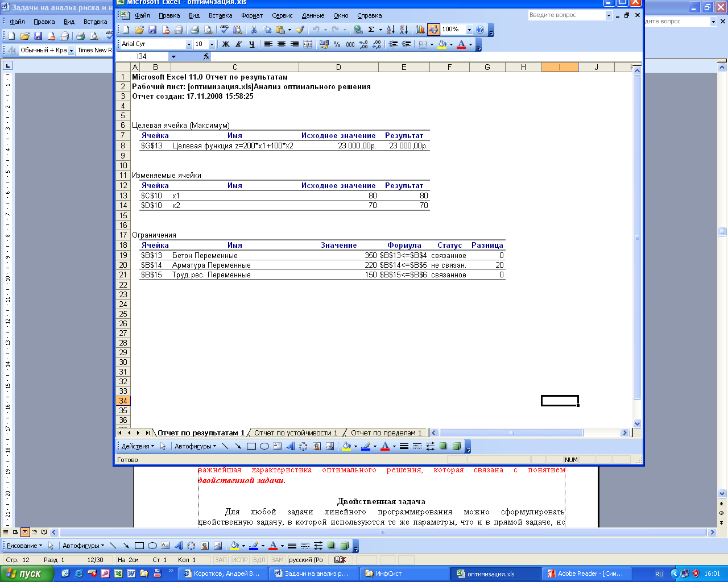Click Line Color brush in Excel drawing toolbar

coord(366,446)
